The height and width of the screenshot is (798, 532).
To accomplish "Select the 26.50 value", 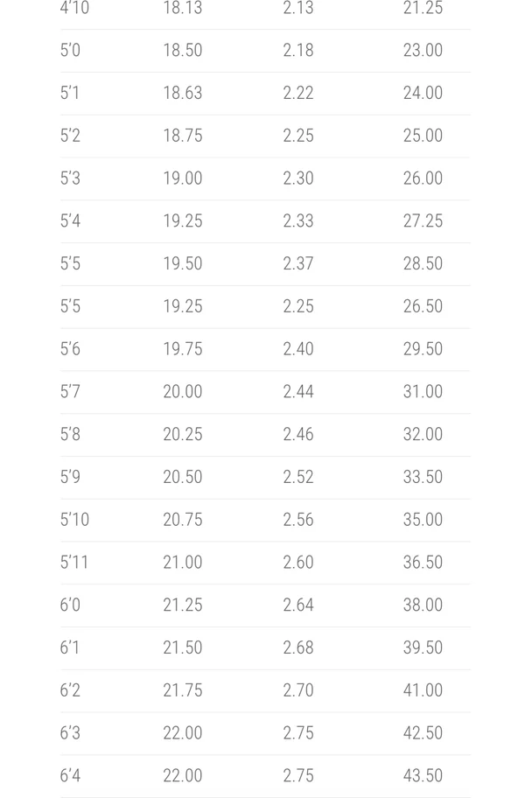I will pos(423,306).
